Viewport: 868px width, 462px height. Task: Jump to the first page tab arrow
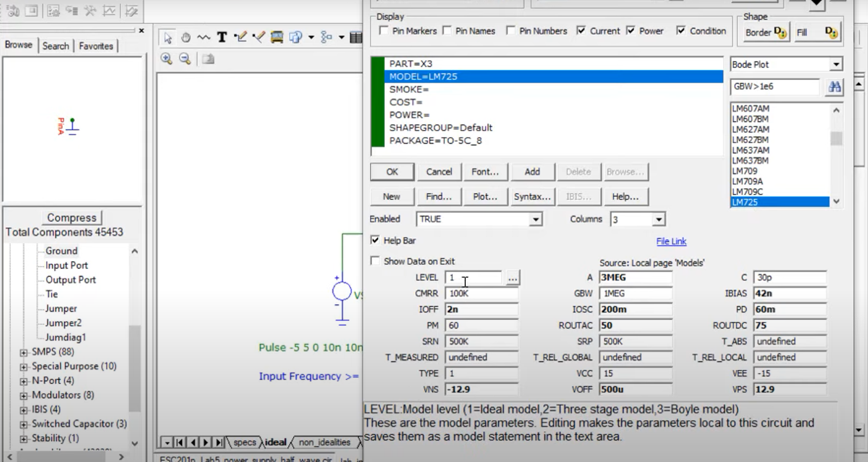[180, 443]
